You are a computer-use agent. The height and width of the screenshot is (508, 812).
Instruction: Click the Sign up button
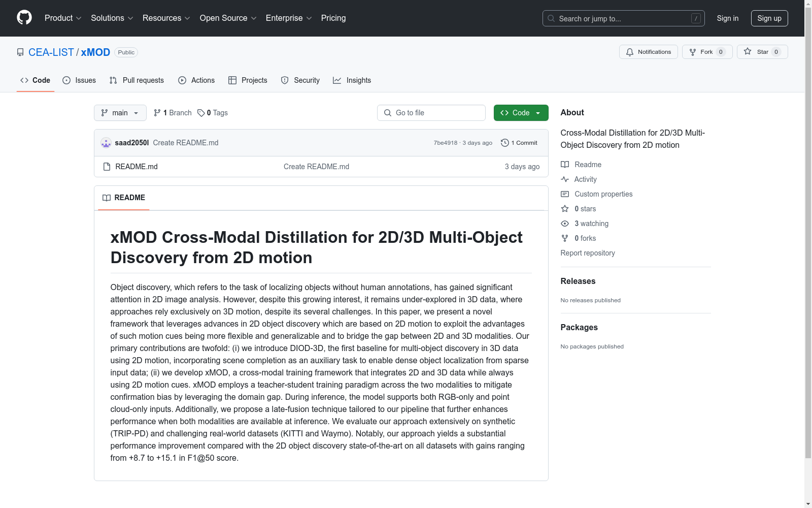(x=769, y=18)
